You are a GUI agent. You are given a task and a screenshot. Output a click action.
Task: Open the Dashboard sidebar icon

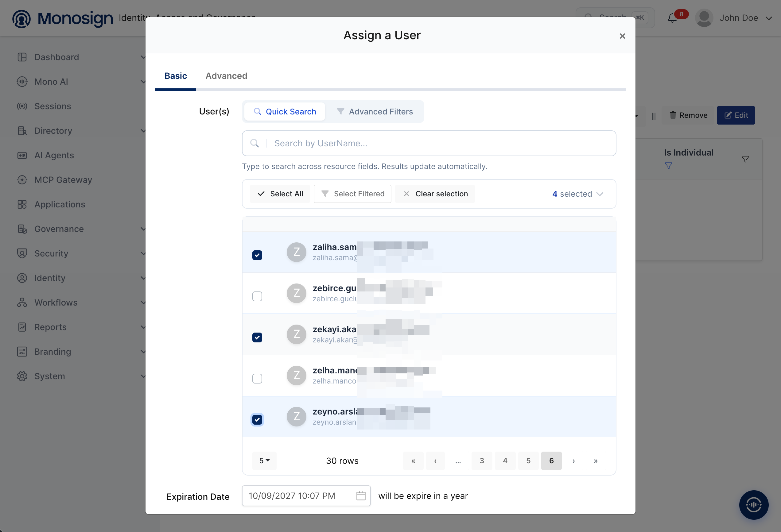(22, 57)
